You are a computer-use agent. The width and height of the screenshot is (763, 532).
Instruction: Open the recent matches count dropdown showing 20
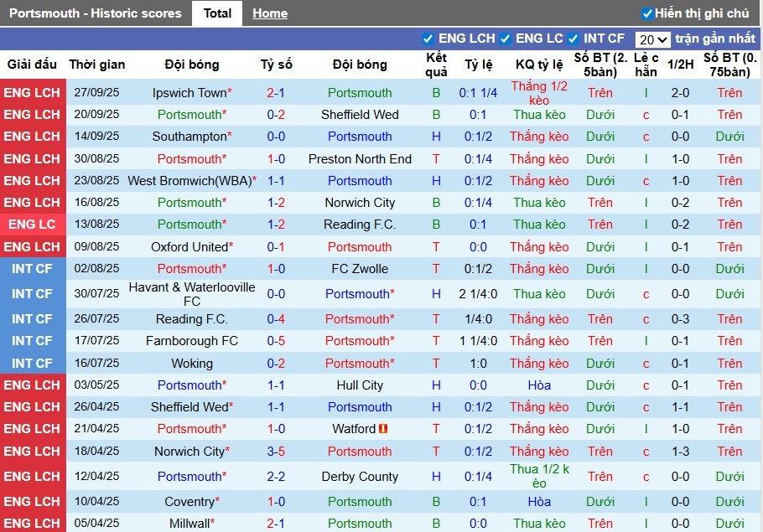click(x=653, y=39)
